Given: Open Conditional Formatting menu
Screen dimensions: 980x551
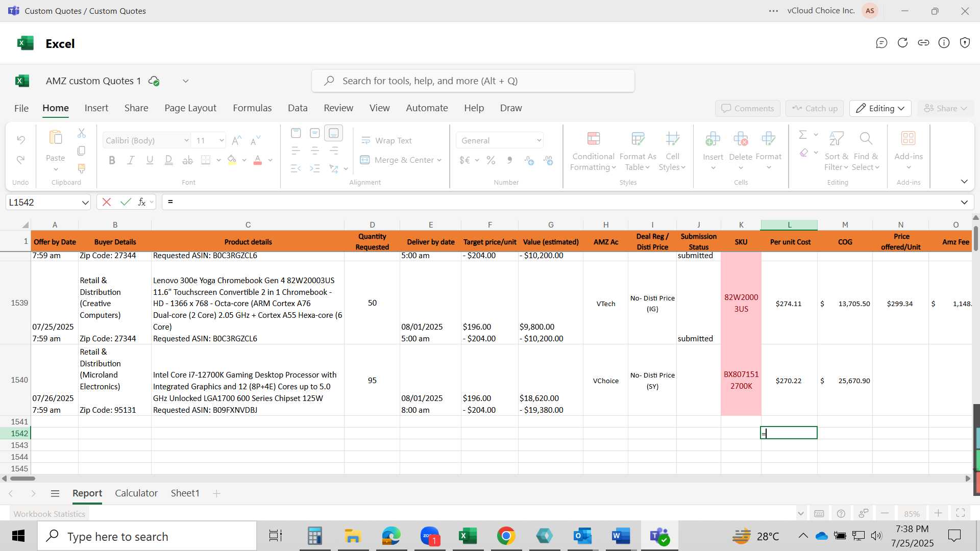Looking at the screenshot, I should [x=593, y=152].
